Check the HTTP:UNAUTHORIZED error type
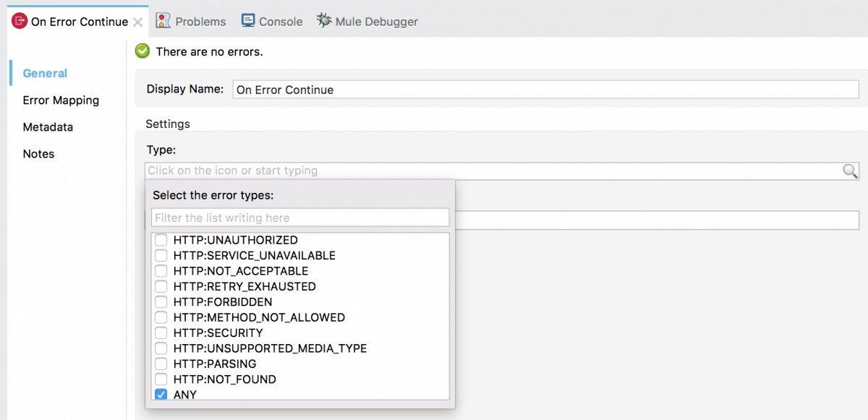This screenshot has height=420, width=868. coord(161,239)
